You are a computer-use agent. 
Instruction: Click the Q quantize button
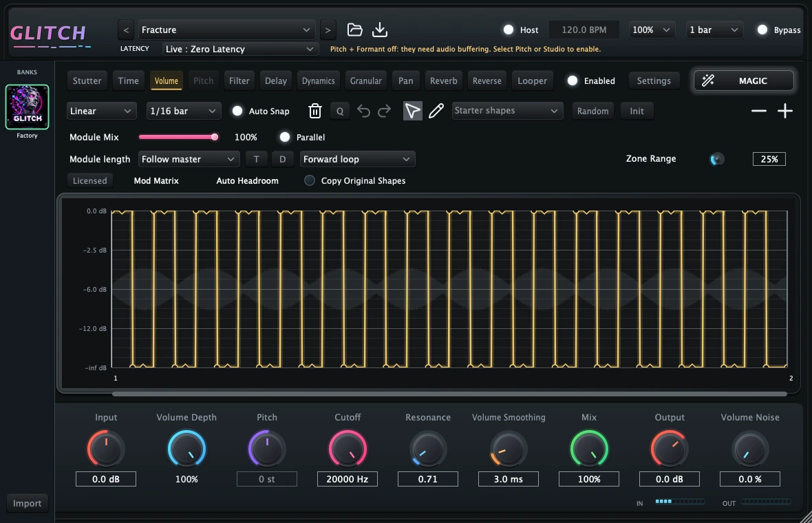click(340, 111)
